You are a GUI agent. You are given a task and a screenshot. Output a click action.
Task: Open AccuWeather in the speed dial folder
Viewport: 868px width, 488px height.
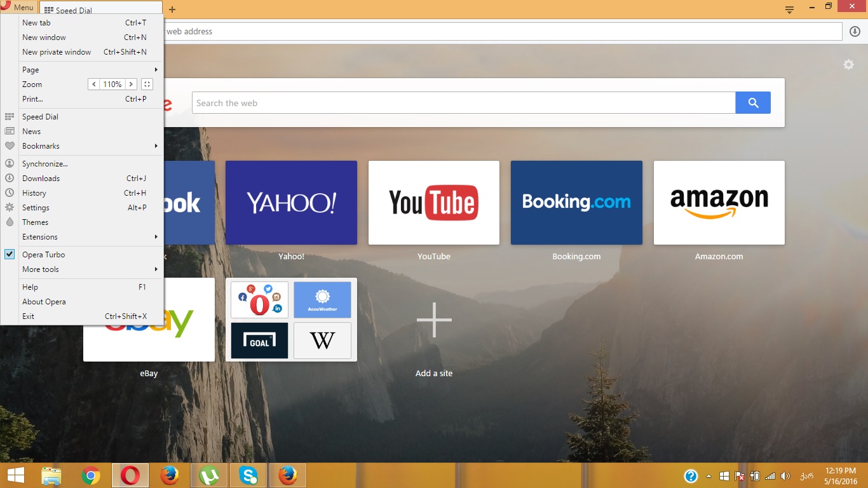click(322, 300)
